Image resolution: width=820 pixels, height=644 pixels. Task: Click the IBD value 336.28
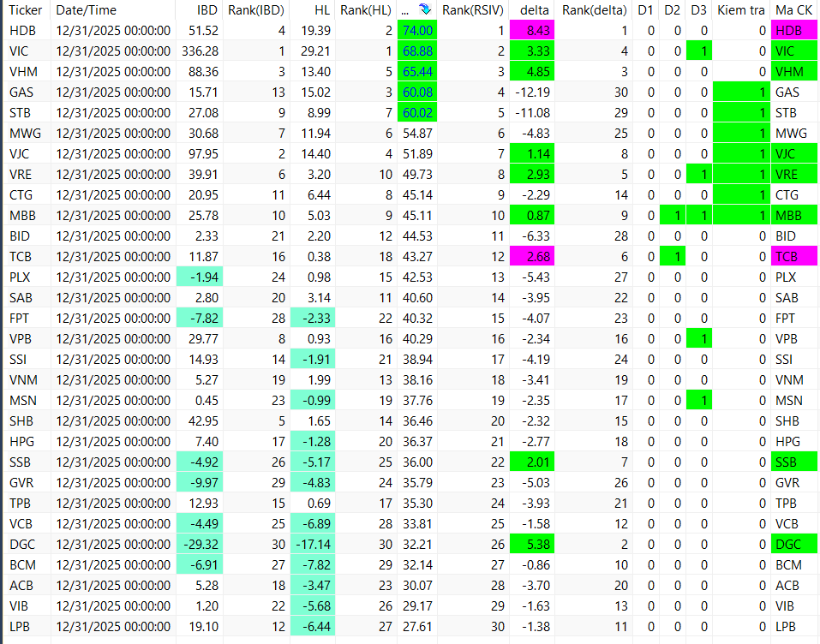(x=201, y=51)
